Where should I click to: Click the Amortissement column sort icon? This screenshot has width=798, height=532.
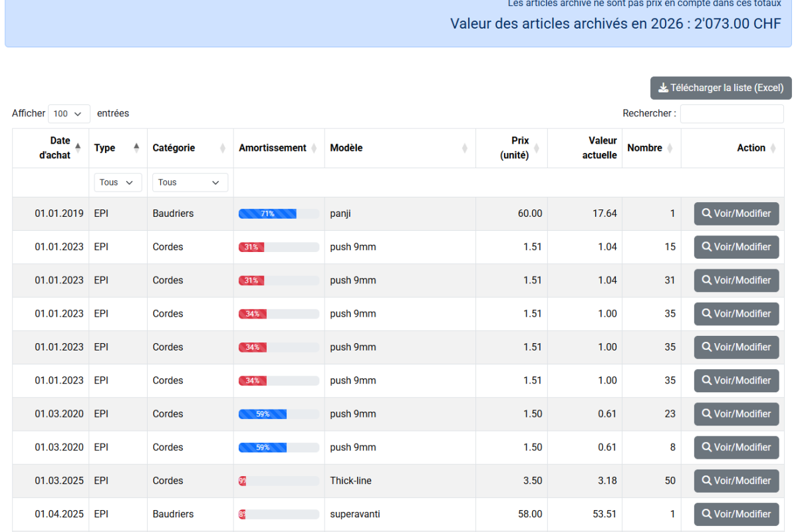click(314, 148)
